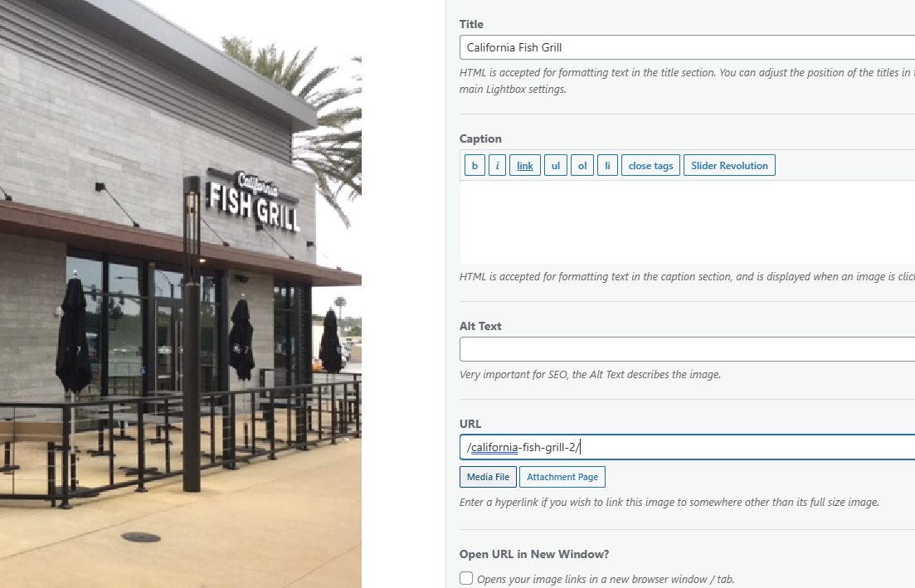Click the California Fish Grill storefront image
The width and height of the screenshot is (915, 588).
pyautogui.click(x=181, y=294)
